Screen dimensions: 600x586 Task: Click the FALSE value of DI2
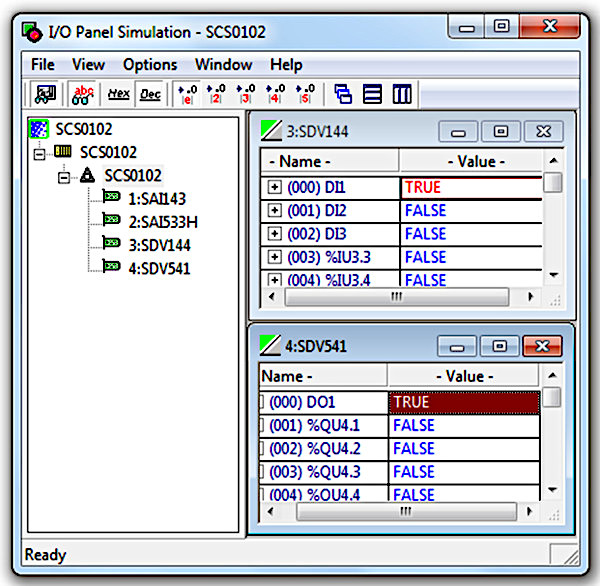coord(471,211)
